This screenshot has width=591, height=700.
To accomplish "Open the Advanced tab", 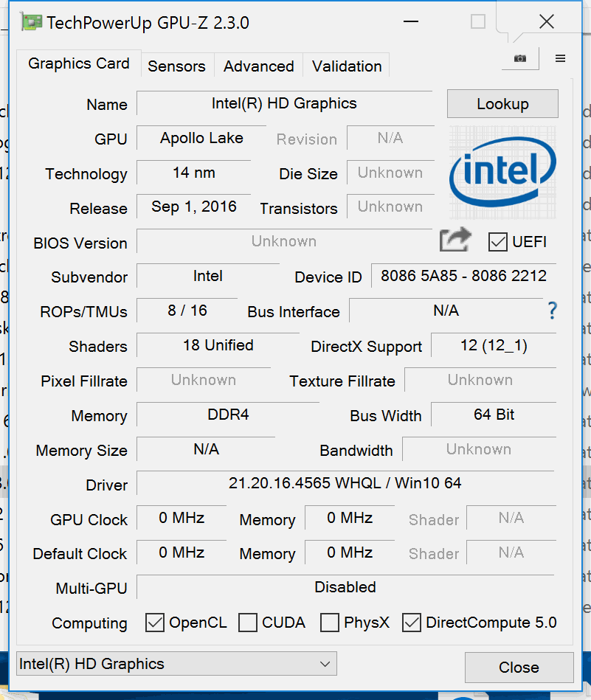I will click(x=258, y=66).
